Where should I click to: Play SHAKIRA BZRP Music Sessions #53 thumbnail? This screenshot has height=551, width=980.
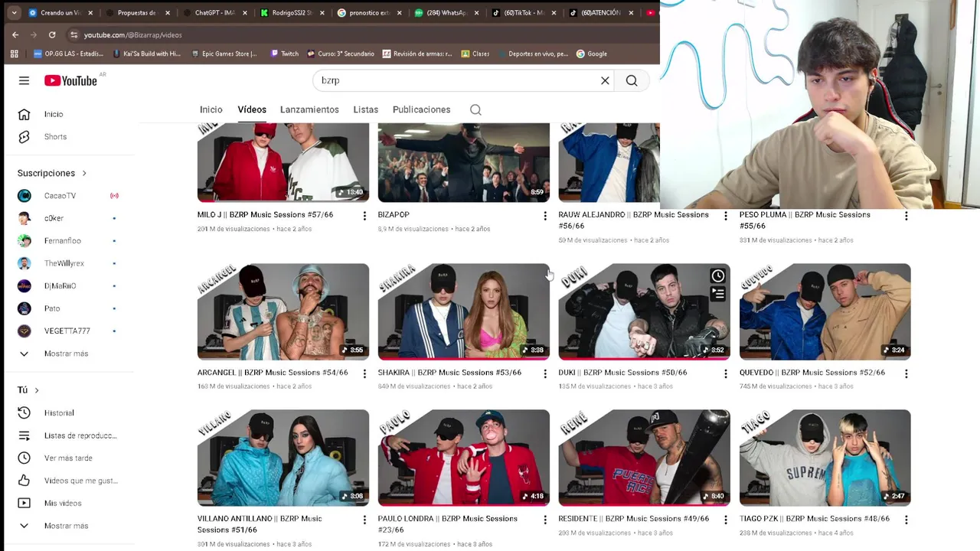(x=463, y=311)
